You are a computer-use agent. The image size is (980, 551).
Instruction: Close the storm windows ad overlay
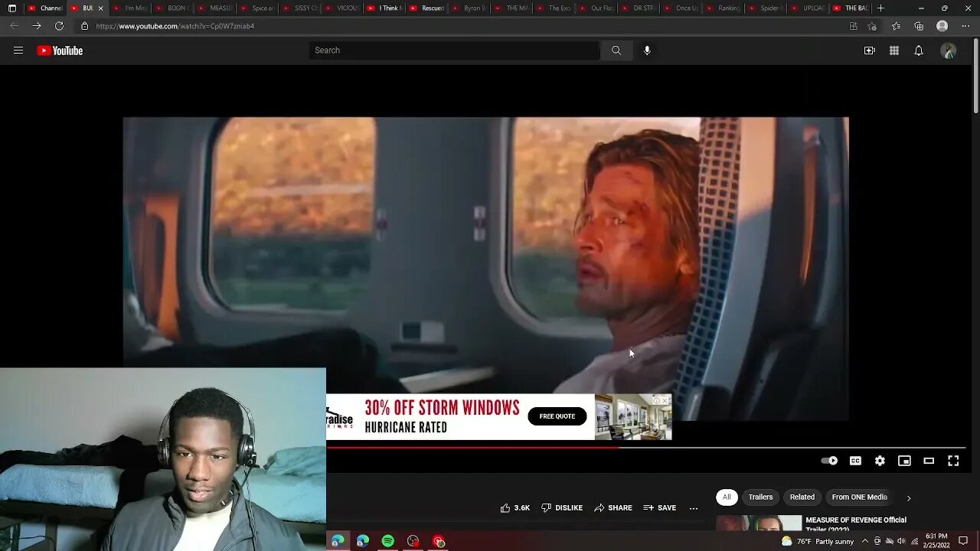click(666, 400)
